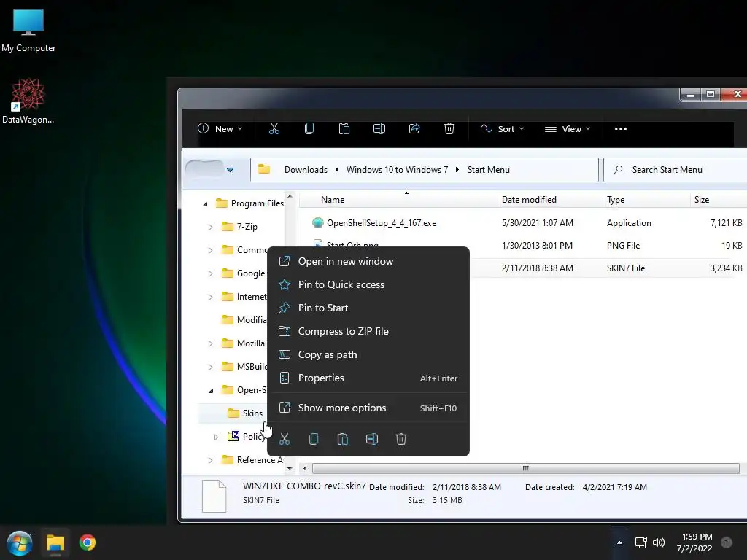The width and height of the screenshot is (747, 560).
Task: Choose Open in new window
Action: pyautogui.click(x=368, y=261)
